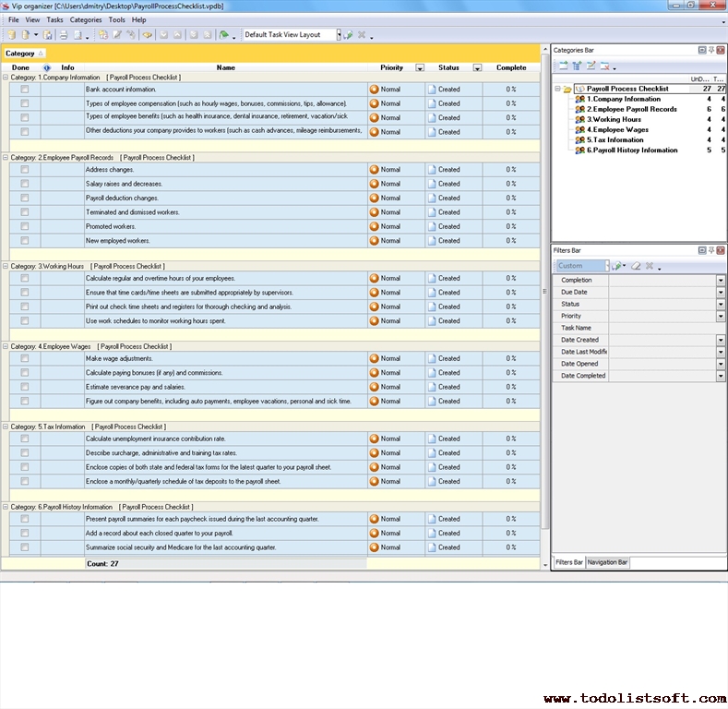Switch to the Navigation Bar tab
Image resolution: width=728 pixels, height=709 pixels.
(607, 562)
